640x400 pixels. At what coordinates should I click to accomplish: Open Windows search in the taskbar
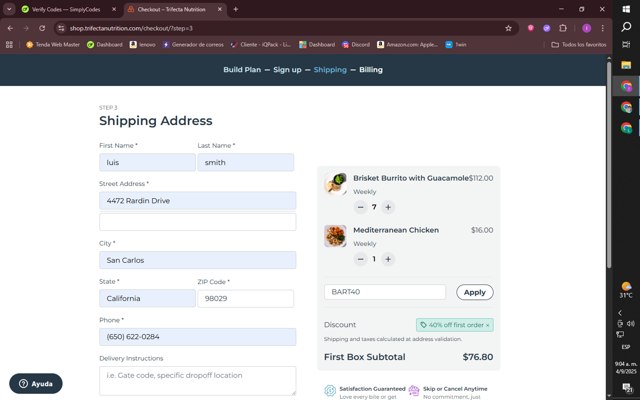(x=626, y=27)
